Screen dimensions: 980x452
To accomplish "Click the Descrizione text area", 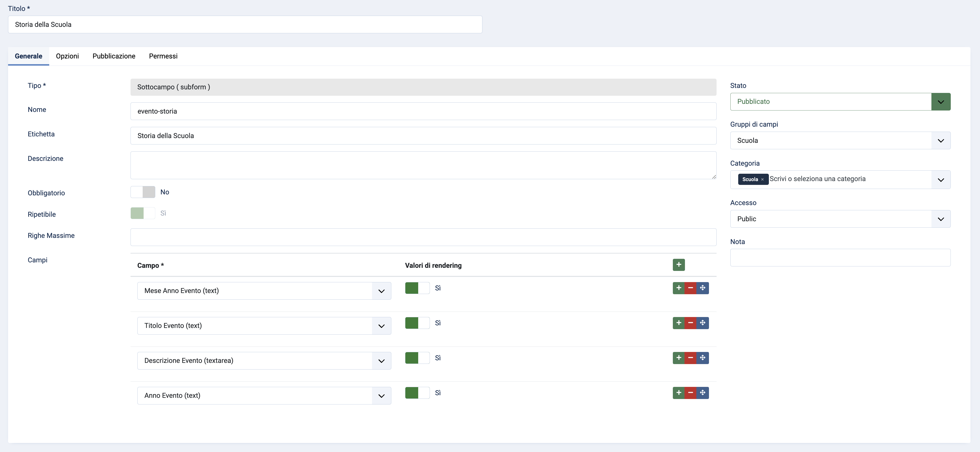I will pyautogui.click(x=423, y=165).
